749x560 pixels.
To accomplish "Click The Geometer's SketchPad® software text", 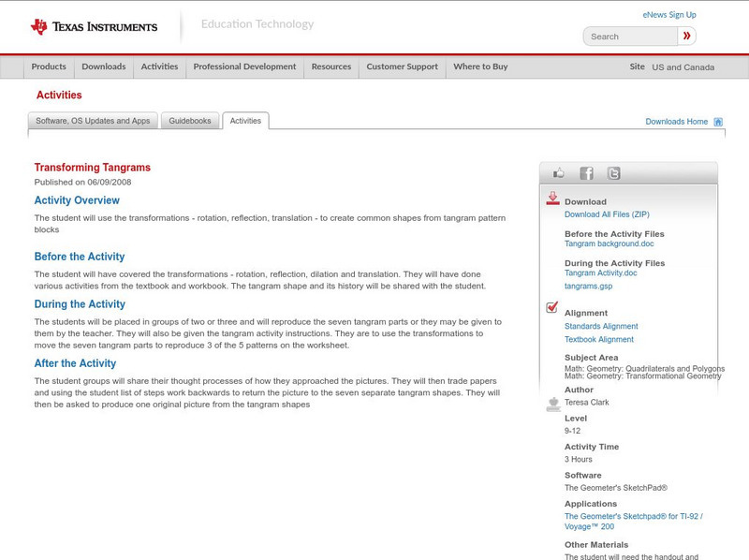I will pyautogui.click(x=616, y=488).
